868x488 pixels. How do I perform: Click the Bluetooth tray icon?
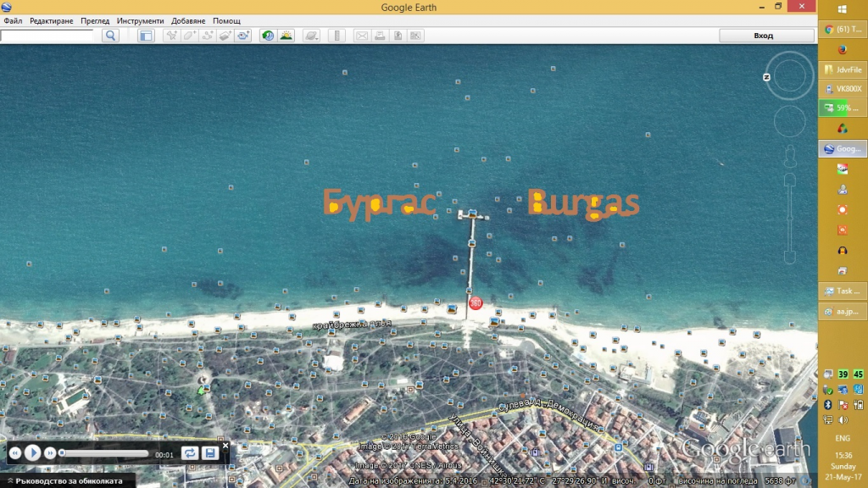click(x=828, y=405)
